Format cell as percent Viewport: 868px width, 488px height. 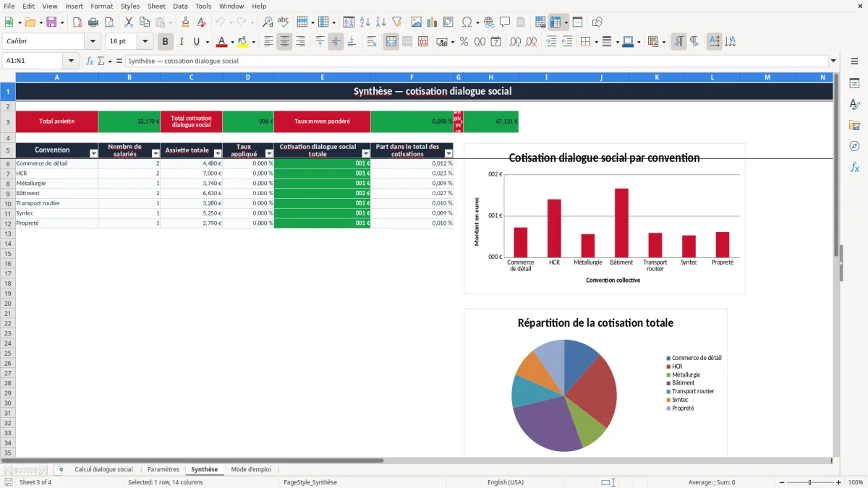point(464,42)
